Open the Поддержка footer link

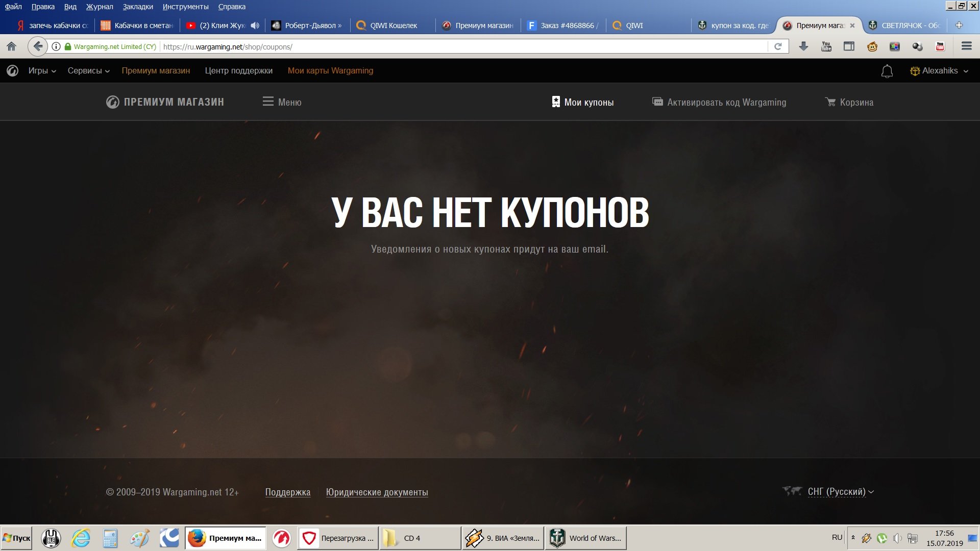pyautogui.click(x=288, y=492)
